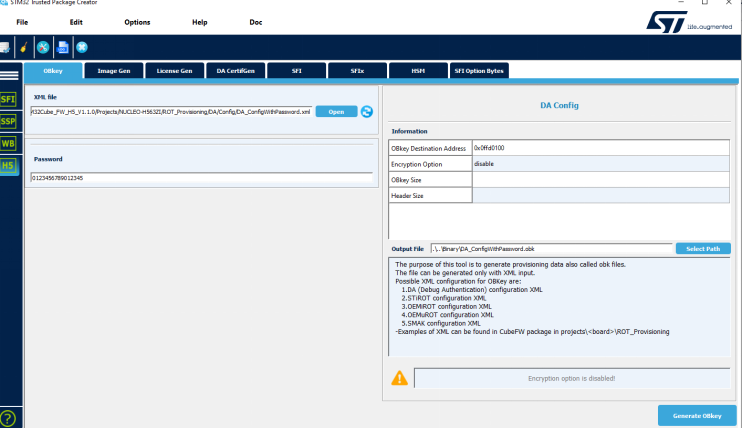Switch to the SFIx tab
This screenshot has height=428, width=742.
point(357,71)
